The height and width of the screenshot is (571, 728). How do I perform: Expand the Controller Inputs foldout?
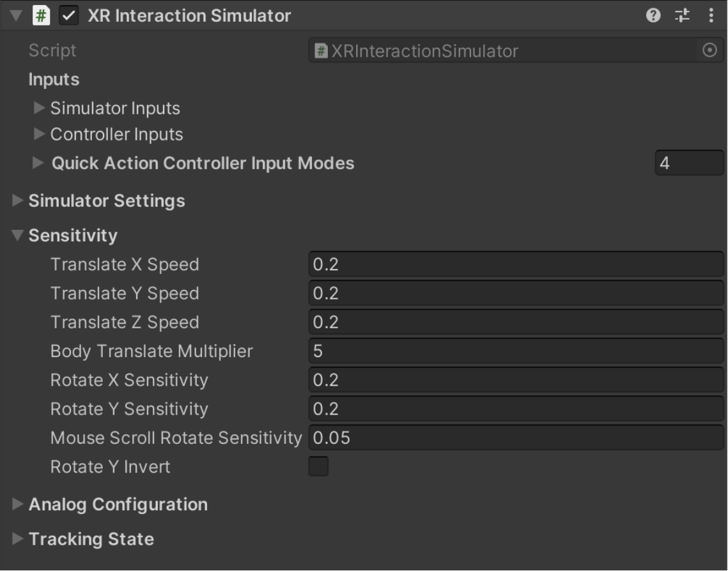click(x=39, y=134)
